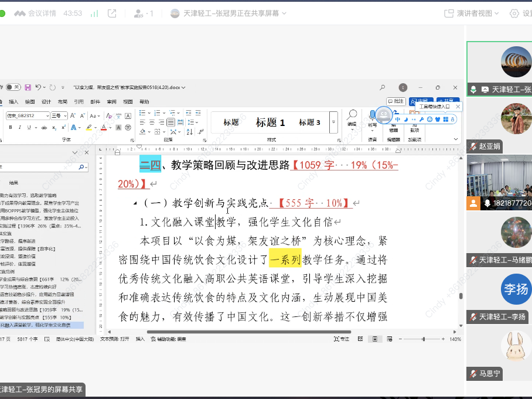Apply Bold formatting to text
Image resolution: width=532 pixels, height=399 pixels.
[11, 127]
